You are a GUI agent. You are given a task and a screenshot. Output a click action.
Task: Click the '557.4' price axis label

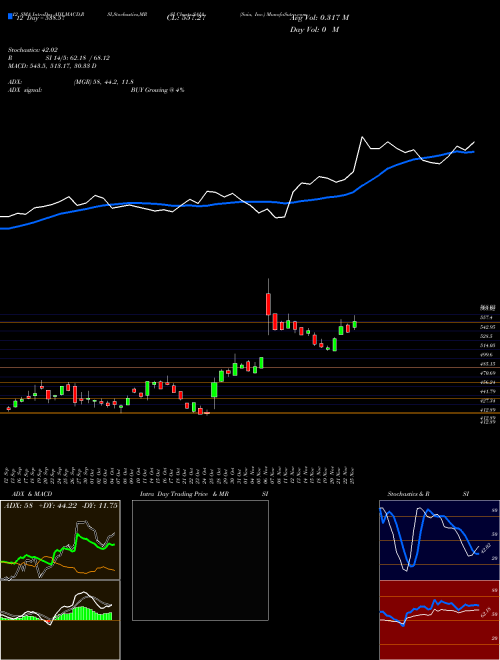[x=486, y=317]
